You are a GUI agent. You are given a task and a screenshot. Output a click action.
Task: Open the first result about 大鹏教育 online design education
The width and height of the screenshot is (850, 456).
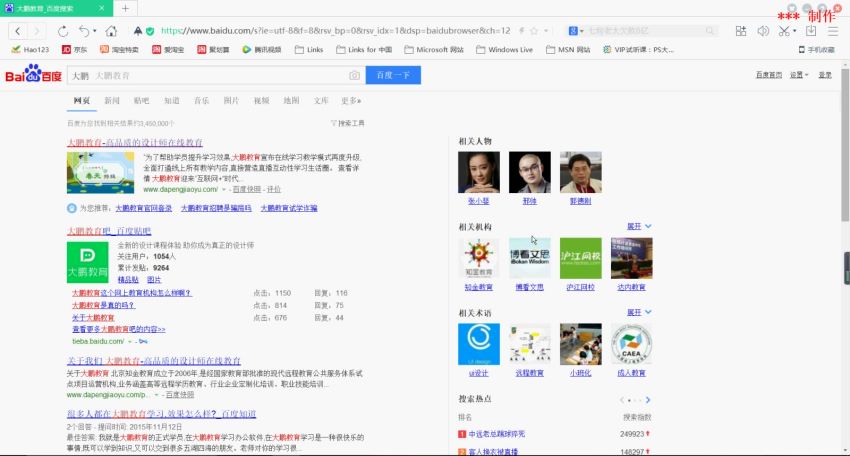tap(134, 143)
